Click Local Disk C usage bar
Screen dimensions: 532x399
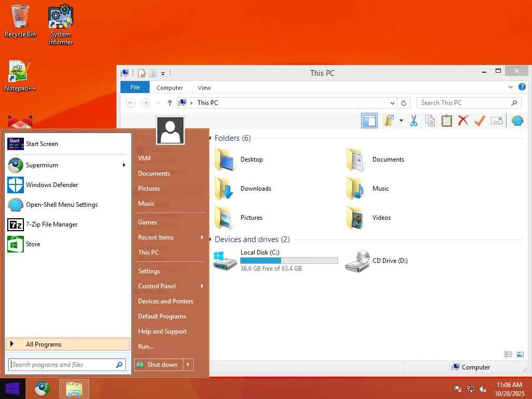(x=289, y=261)
